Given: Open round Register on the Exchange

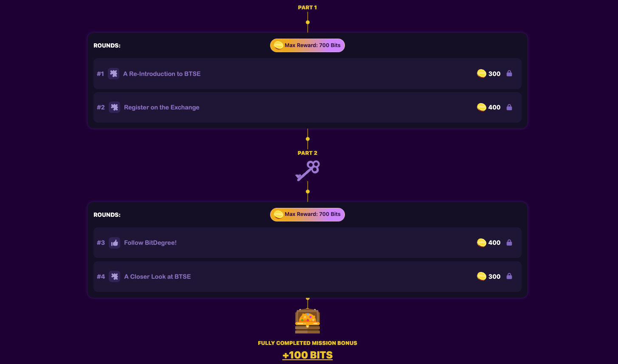Looking at the screenshot, I should (x=161, y=107).
